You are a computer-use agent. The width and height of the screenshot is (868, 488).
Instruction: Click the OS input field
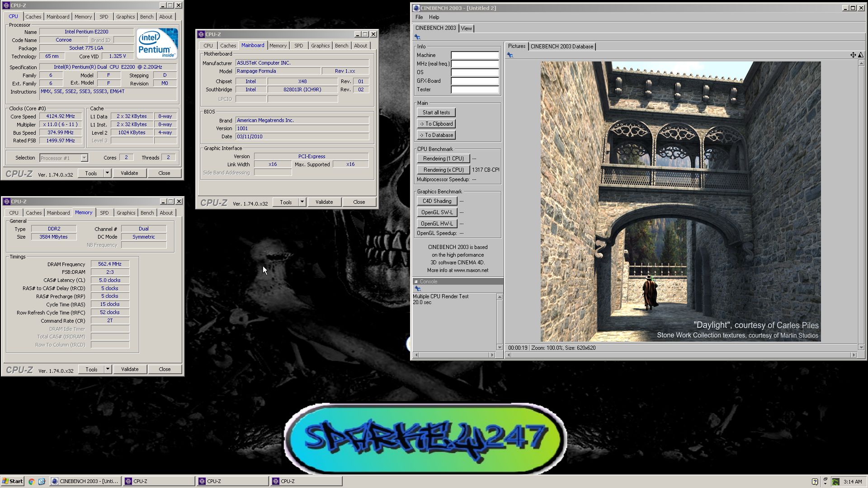coord(475,72)
